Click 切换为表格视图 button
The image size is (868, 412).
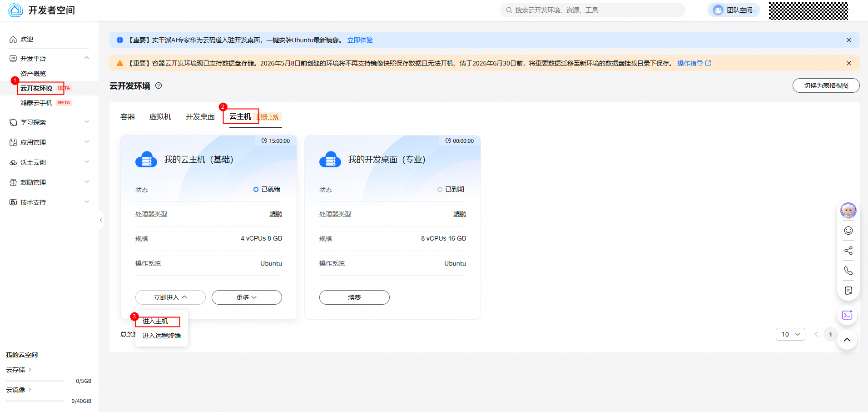pyautogui.click(x=826, y=85)
